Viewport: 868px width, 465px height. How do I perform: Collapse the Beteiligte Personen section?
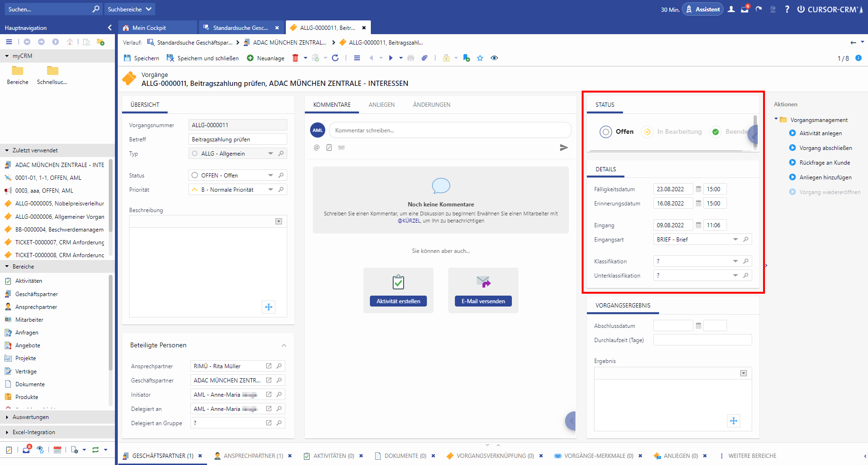(x=284, y=345)
